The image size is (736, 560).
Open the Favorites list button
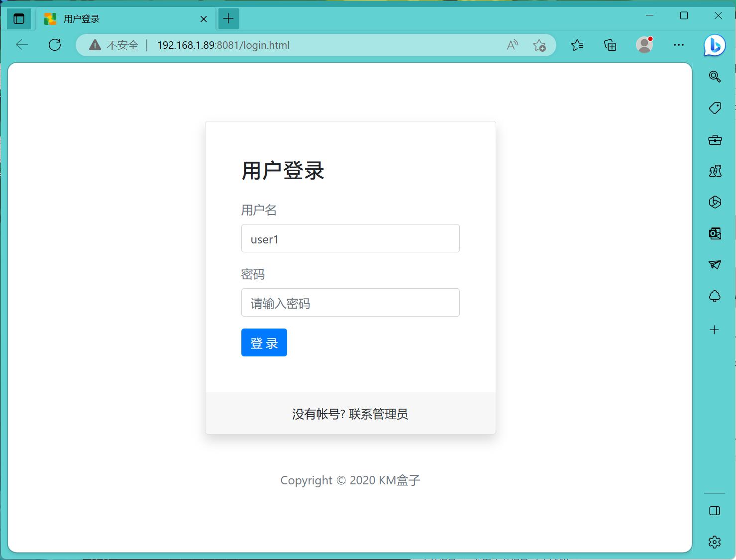pyautogui.click(x=577, y=45)
